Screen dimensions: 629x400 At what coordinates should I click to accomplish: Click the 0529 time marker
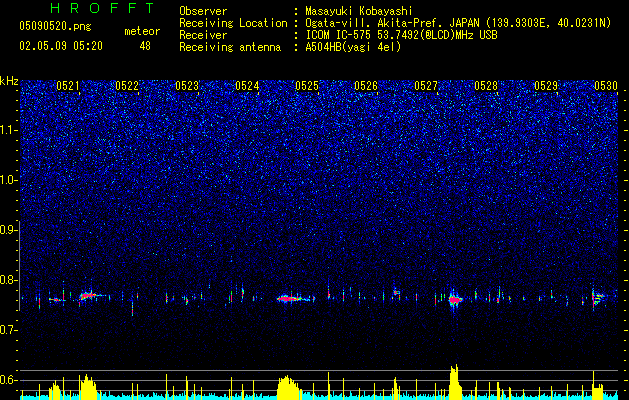[546, 86]
